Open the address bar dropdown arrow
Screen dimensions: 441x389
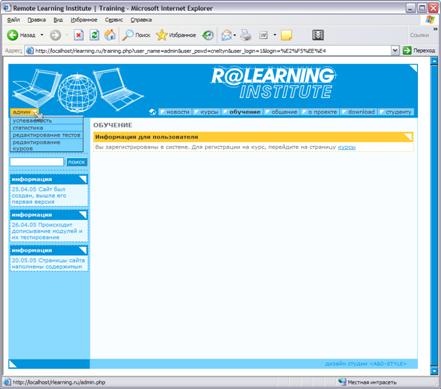(395, 51)
